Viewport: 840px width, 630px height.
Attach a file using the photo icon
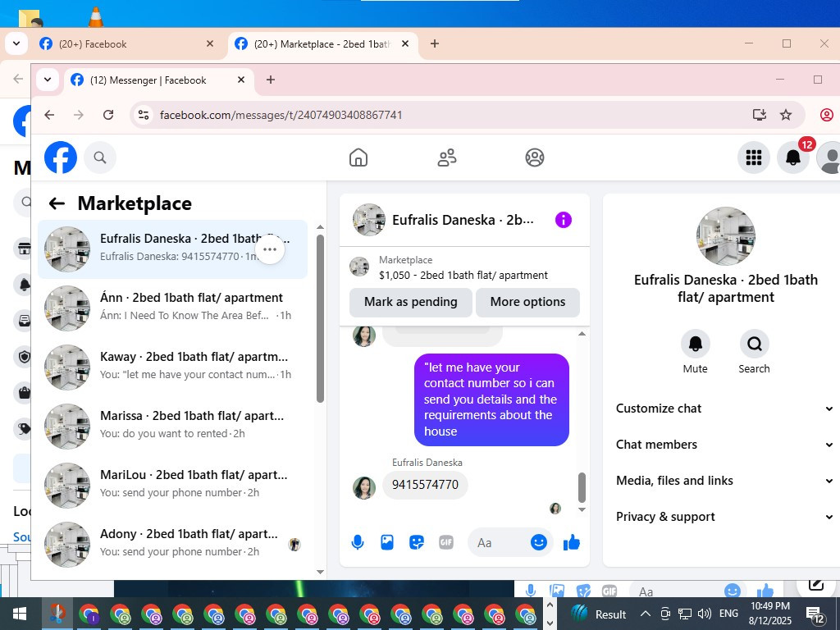click(387, 543)
